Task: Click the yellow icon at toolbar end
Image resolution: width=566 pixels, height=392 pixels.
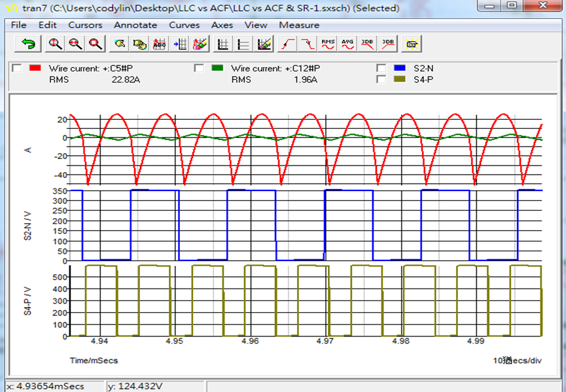Action: tap(412, 44)
